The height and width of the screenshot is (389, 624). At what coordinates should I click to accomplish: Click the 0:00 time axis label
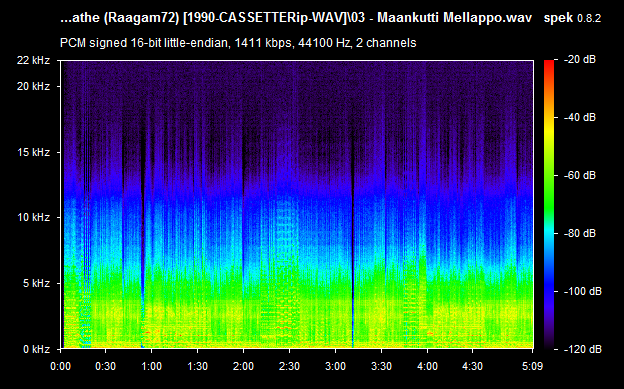60,366
